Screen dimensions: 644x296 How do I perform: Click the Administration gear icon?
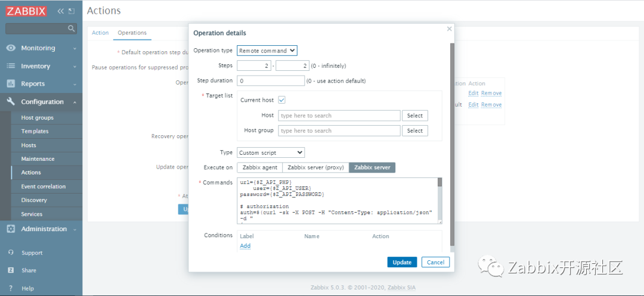tap(11, 229)
